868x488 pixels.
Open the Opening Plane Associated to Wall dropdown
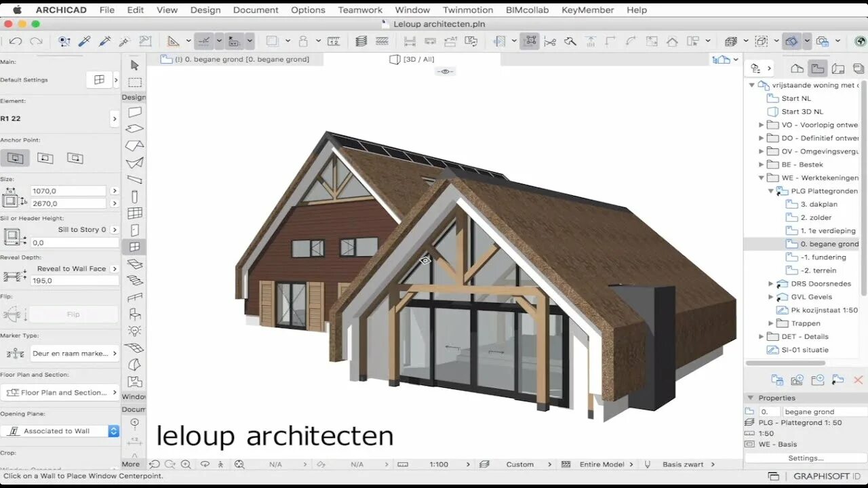pos(60,431)
